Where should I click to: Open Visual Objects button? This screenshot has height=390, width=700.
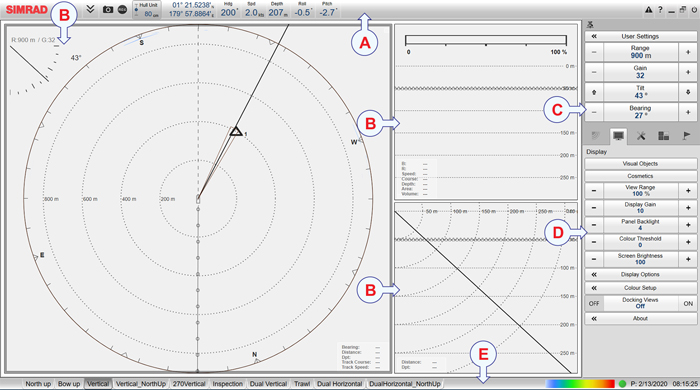[641, 164]
